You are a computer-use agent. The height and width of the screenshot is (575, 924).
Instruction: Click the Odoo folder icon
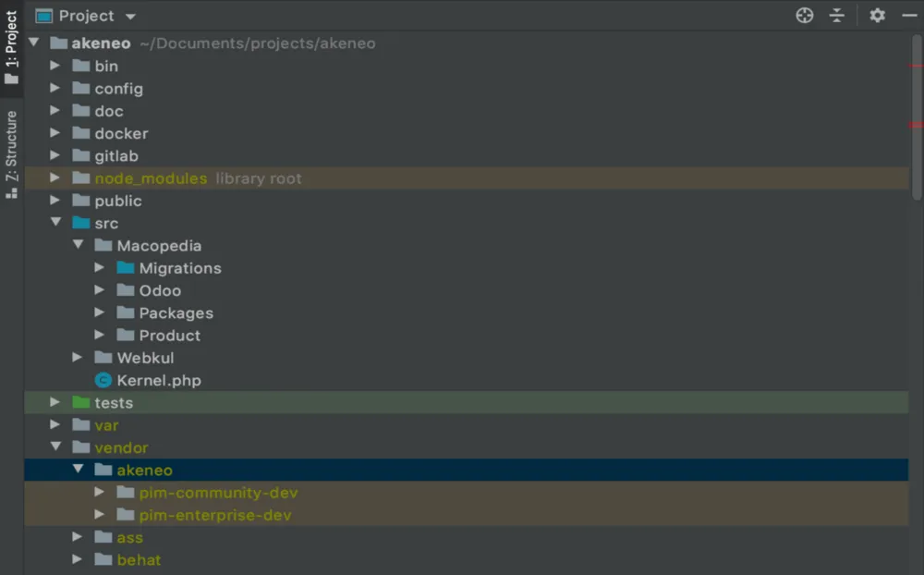point(126,290)
